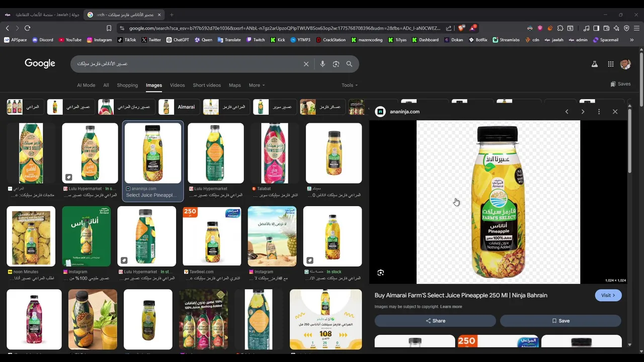
Task: Expand the More search filters dropdown
Action: (x=257, y=85)
